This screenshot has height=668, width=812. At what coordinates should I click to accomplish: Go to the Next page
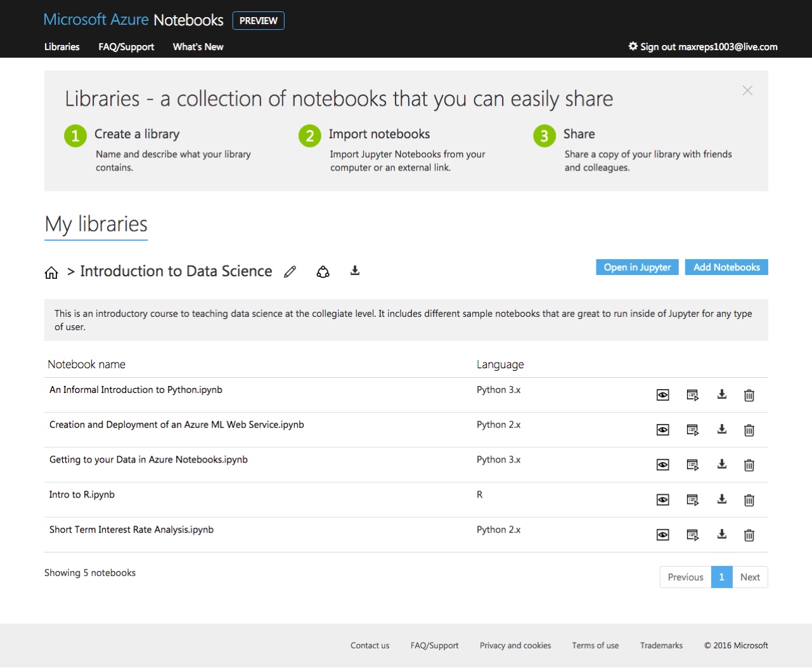[x=750, y=577]
